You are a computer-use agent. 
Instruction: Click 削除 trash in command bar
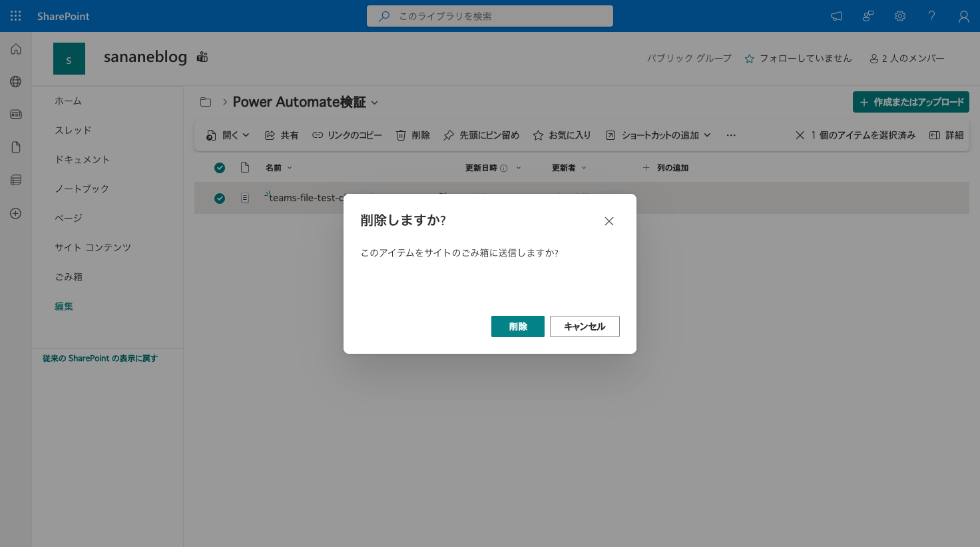413,135
